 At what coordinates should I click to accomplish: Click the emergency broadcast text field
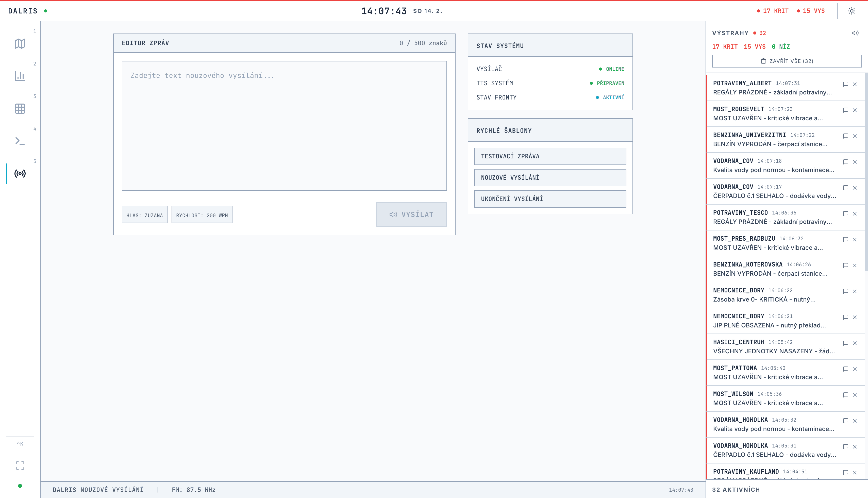[x=284, y=126]
